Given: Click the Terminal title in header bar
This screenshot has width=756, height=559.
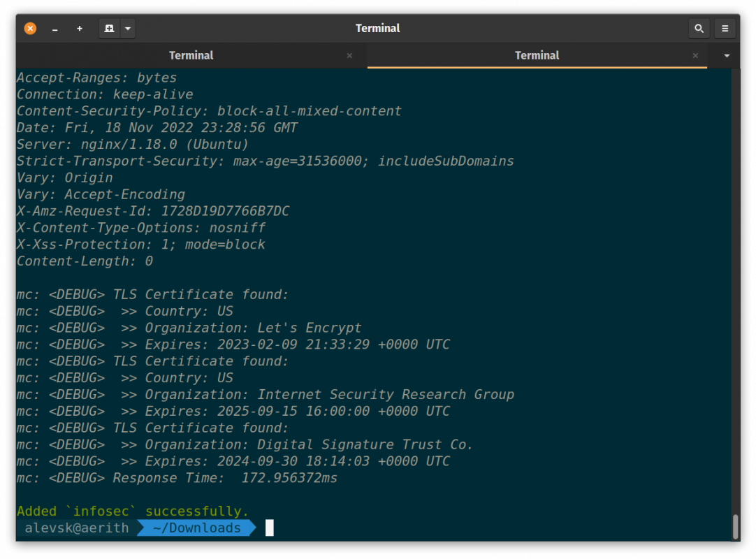Looking at the screenshot, I should [x=377, y=29].
